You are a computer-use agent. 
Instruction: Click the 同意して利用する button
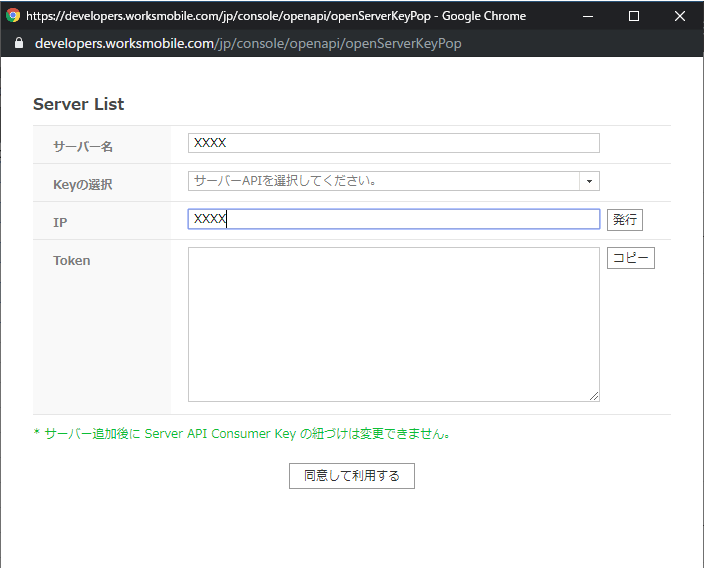tap(351, 476)
